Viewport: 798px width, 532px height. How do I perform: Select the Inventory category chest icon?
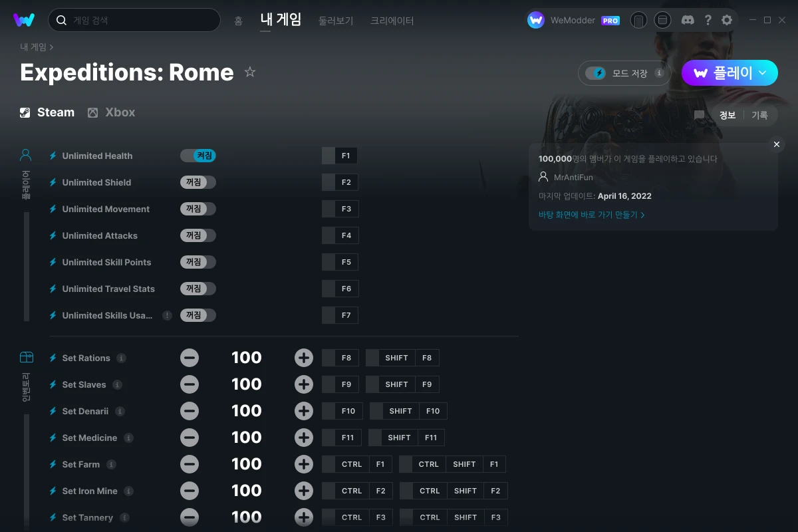pos(26,357)
